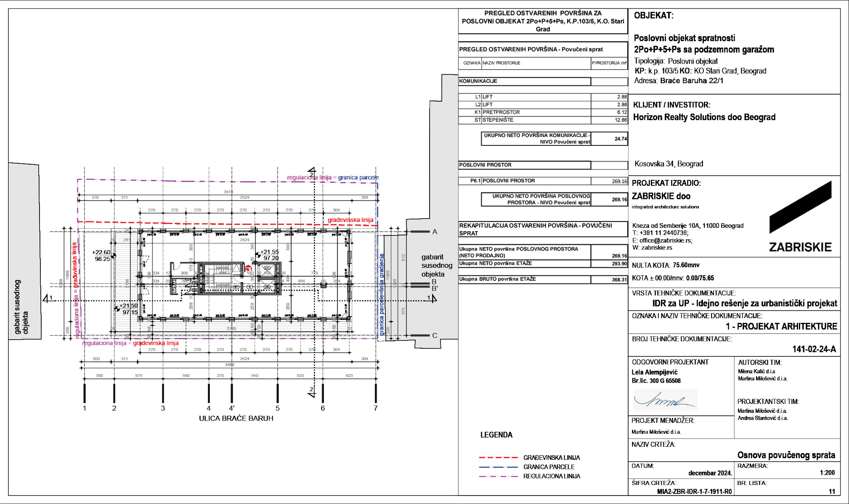Click the ZABRISKIE black parallelogram logo

pos(800,207)
